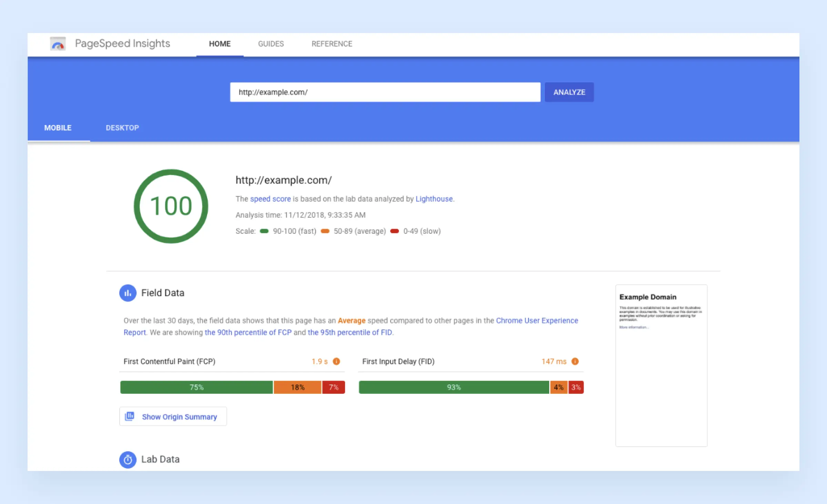Switch to the MOBILE results tab

[x=58, y=128]
